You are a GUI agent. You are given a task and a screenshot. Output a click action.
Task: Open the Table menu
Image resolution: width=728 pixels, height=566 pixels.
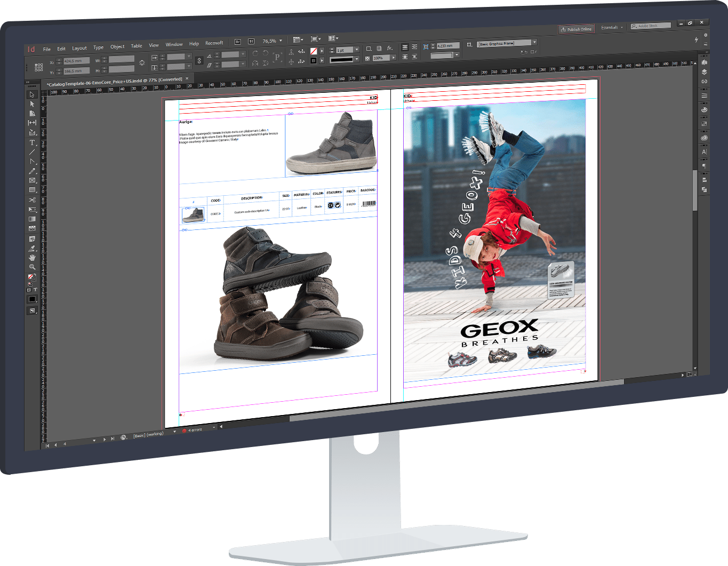click(137, 46)
